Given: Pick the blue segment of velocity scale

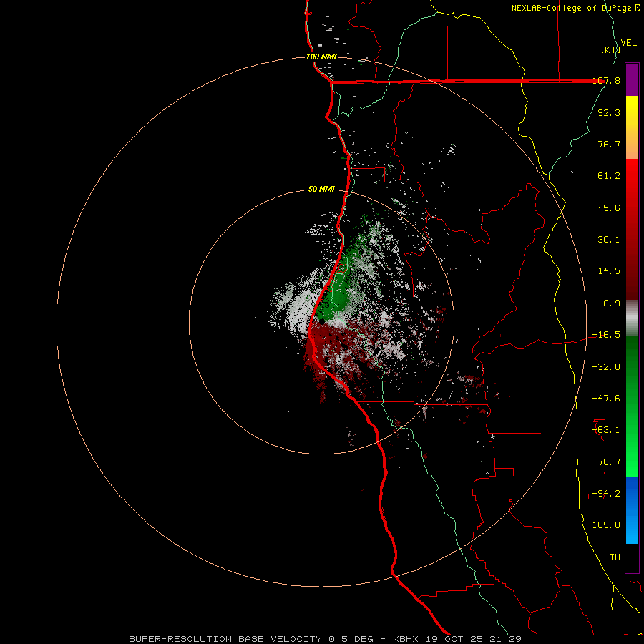Looking at the screenshot, I should pyautogui.click(x=632, y=510).
